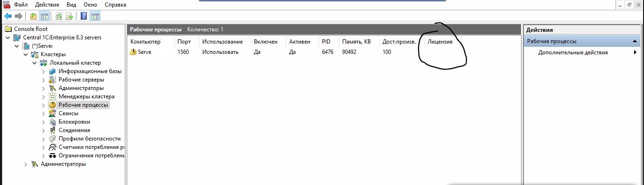Image resolution: width=644 pixels, height=185 pixels.
Task: Click the Ограничения потребления icon
Action: (53, 155)
